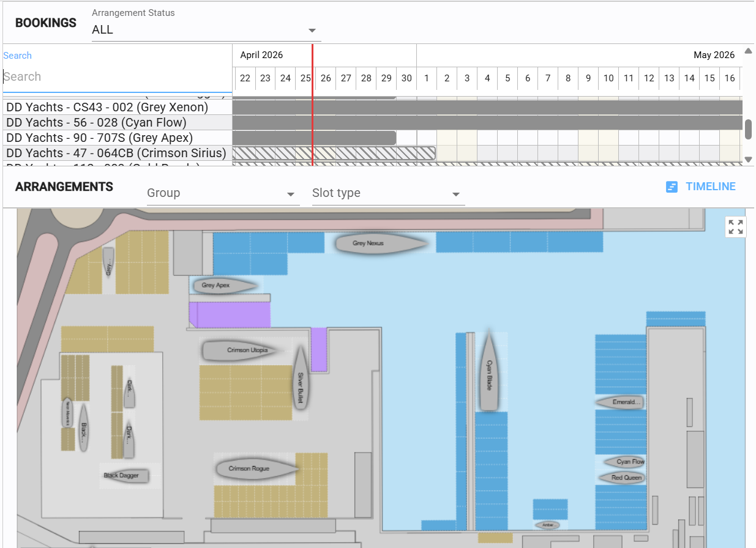Expand the Group dropdown
The height and width of the screenshot is (548, 756).
222,193
